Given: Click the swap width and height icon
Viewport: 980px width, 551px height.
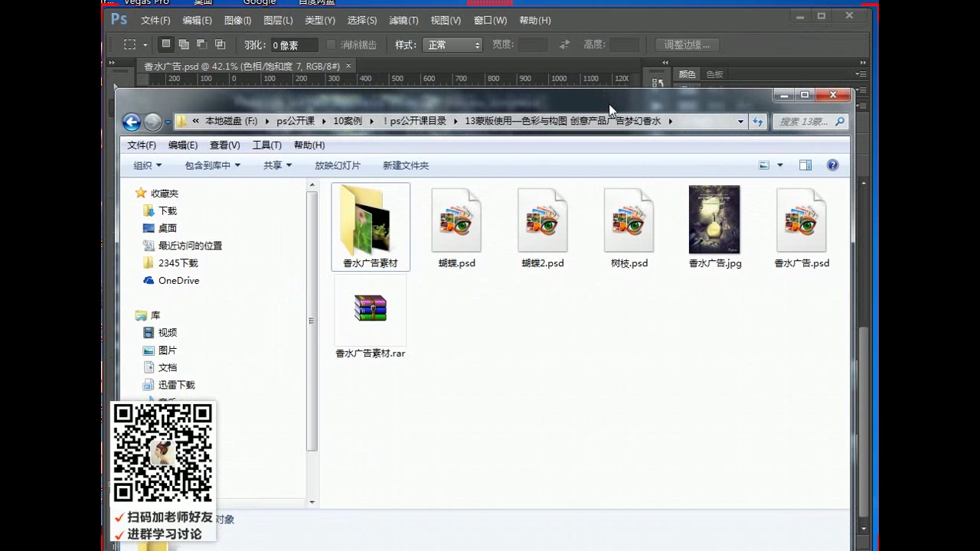Looking at the screenshot, I should 564,44.
